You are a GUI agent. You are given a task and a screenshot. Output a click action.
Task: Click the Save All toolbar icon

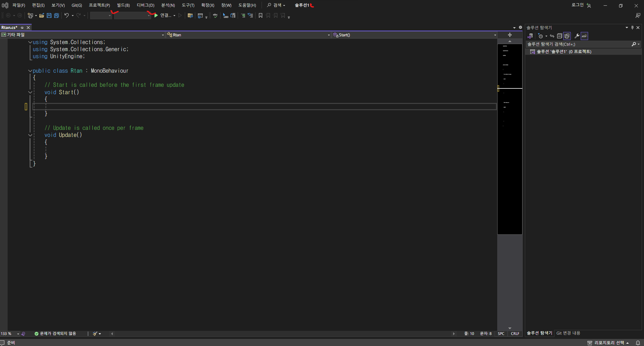[57, 15]
